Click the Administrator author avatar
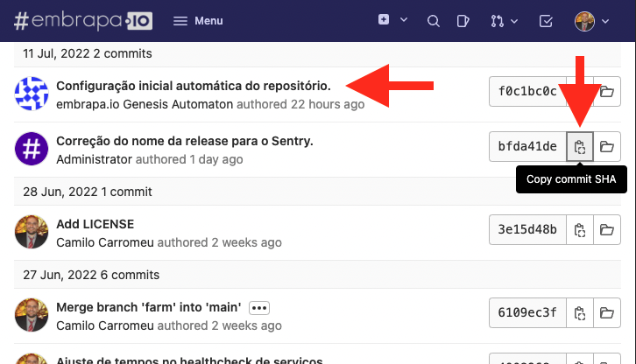Screen dimensions: 636x364 [32, 149]
